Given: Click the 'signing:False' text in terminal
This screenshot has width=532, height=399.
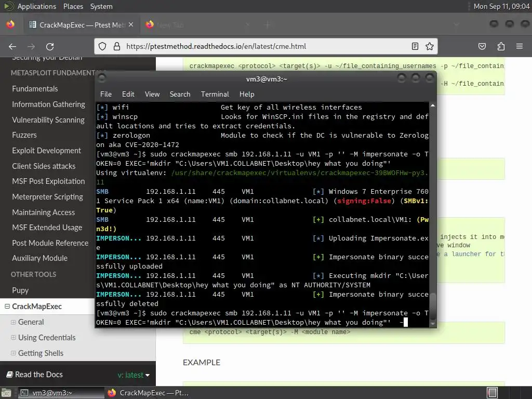Looking at the screenshot, I should 364,201.
